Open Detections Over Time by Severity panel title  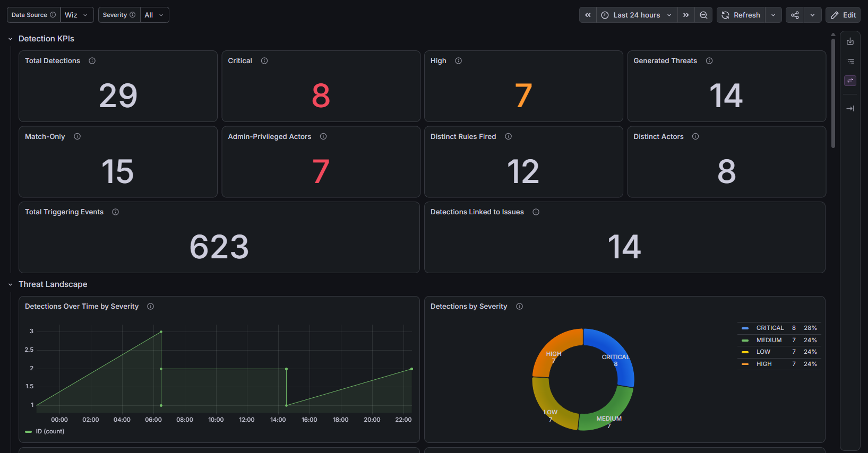point(82,307)
